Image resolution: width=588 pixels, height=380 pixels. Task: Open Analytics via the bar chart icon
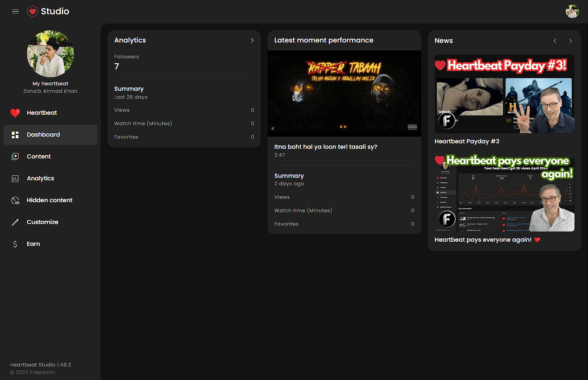point(15,178)
